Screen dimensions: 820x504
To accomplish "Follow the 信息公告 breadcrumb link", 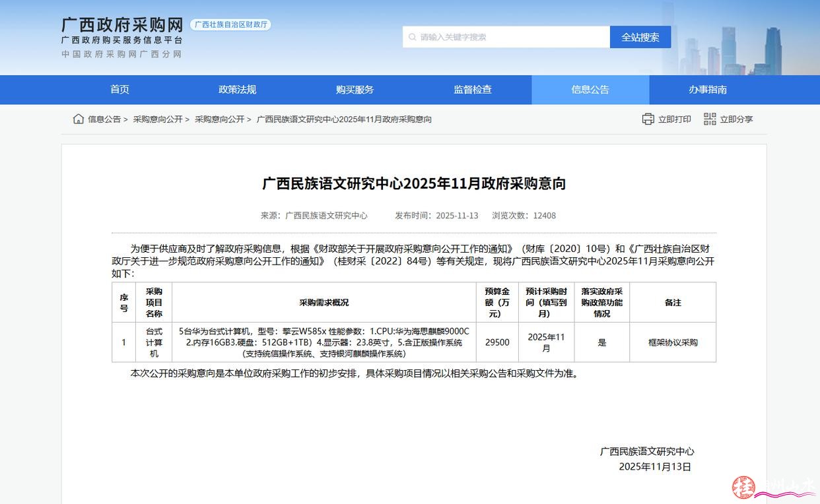I will (x=104, y=119).
